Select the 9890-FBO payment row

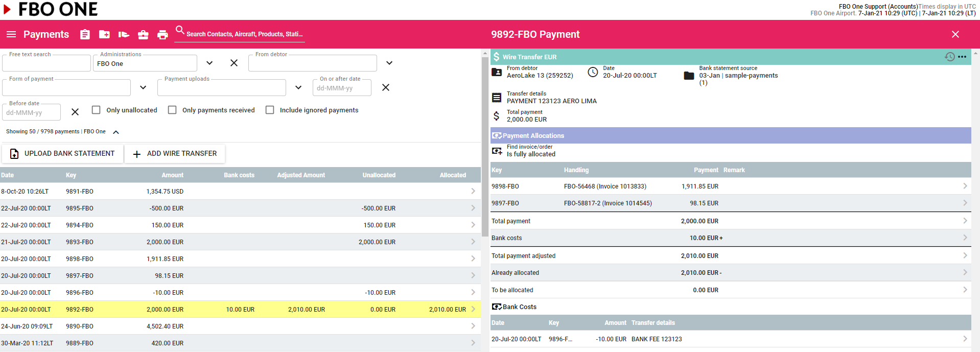pos(240,326)
